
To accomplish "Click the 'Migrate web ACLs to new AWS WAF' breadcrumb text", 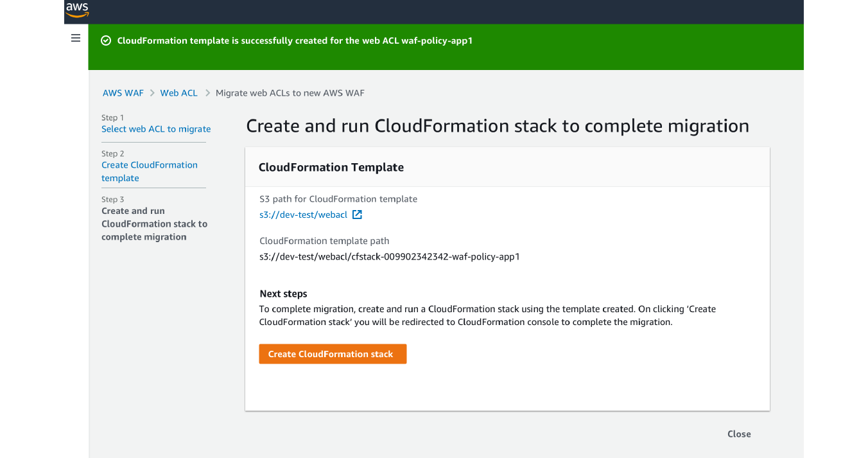I will [290, 92].
